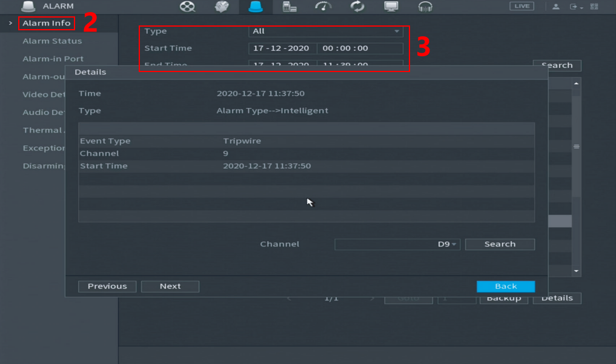Click the Start Time date field
Screen dimensions: 616x364
point(282,48)
